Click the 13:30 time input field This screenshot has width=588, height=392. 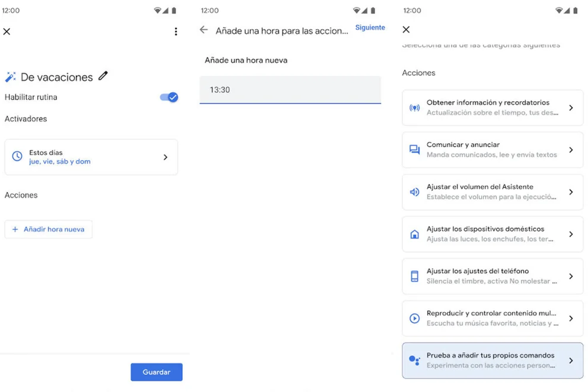coord(290,90)
